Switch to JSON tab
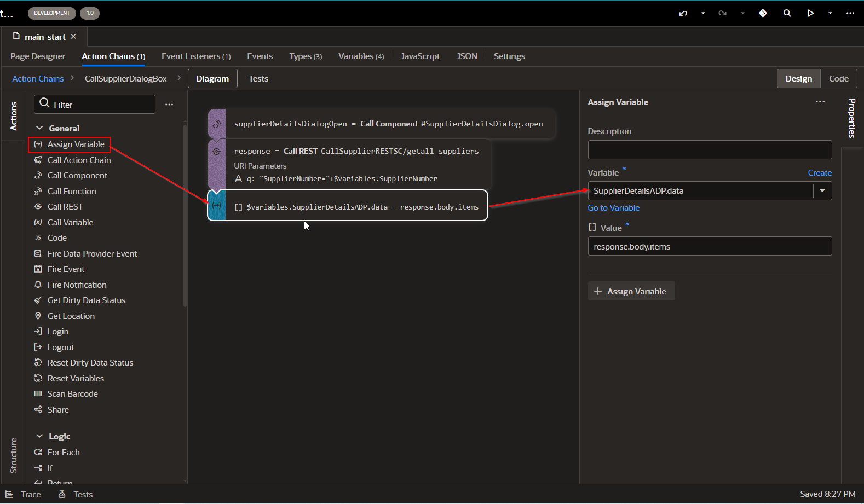The height and width of the screenshot is (504, 864). [466, 56]
